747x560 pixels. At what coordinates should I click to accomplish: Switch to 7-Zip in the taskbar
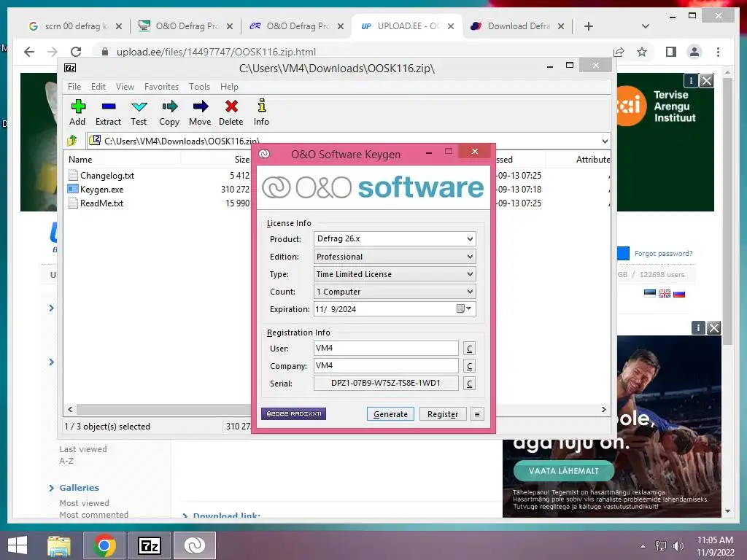pos(149,545)
